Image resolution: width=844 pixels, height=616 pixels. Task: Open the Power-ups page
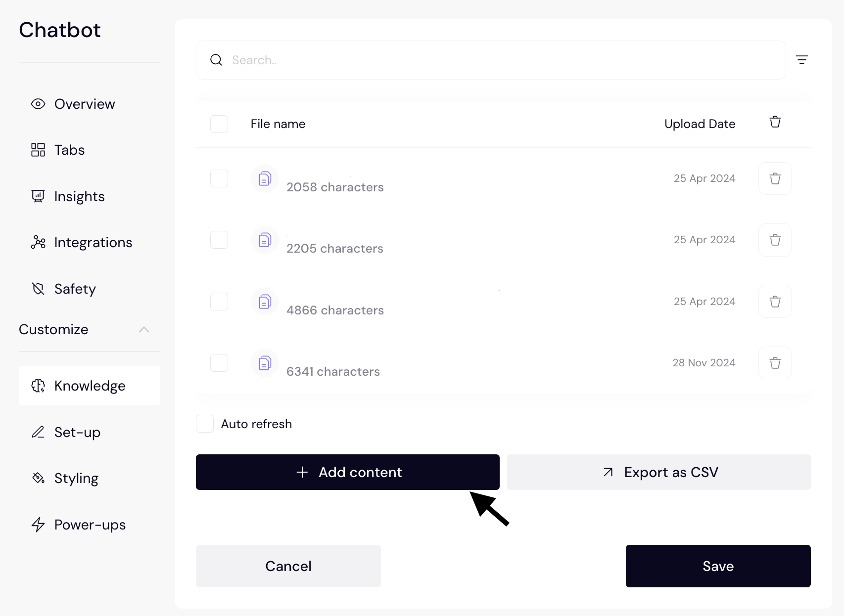point(90,525)
